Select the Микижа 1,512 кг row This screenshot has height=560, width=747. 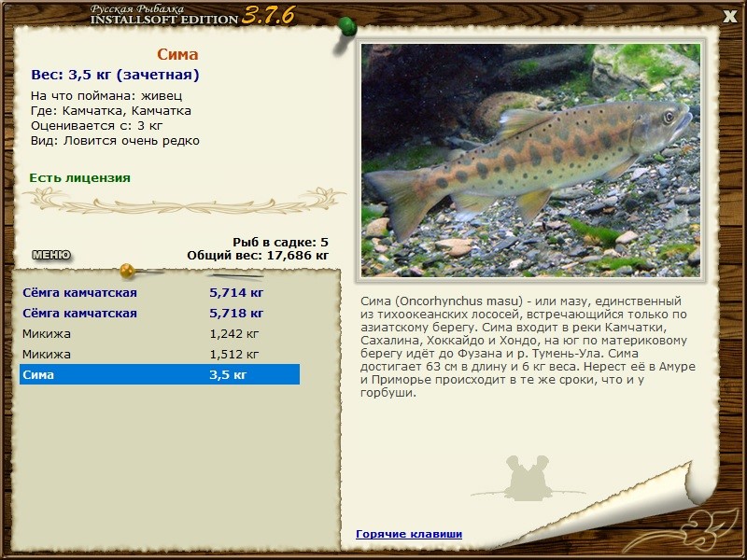click(160, 354)
